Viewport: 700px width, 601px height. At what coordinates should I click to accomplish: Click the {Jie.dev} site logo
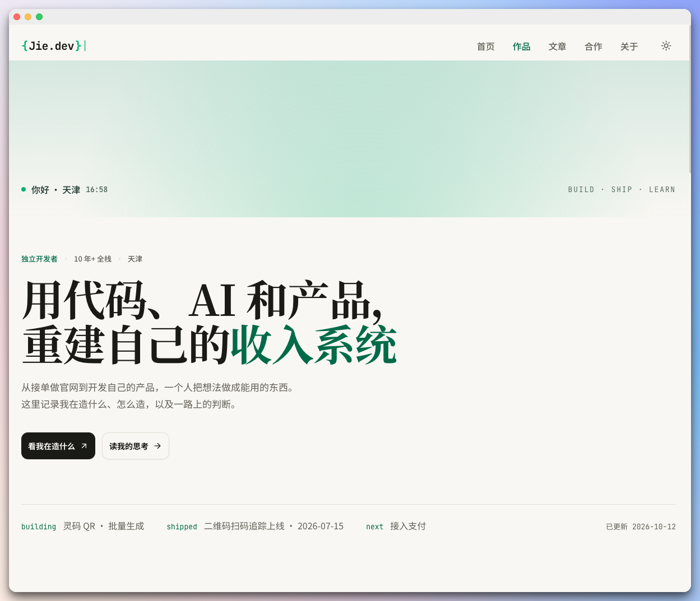coord(54,46)
